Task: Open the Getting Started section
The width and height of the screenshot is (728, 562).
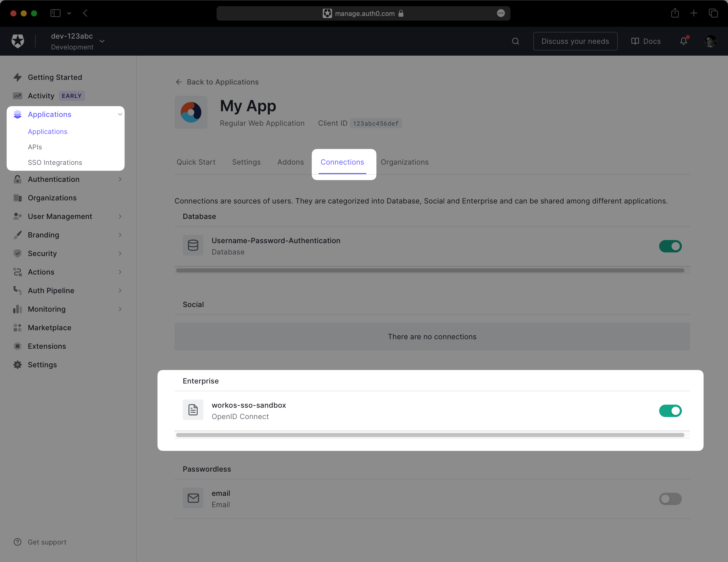Action: pyautogui.click(x=55, y=77)
